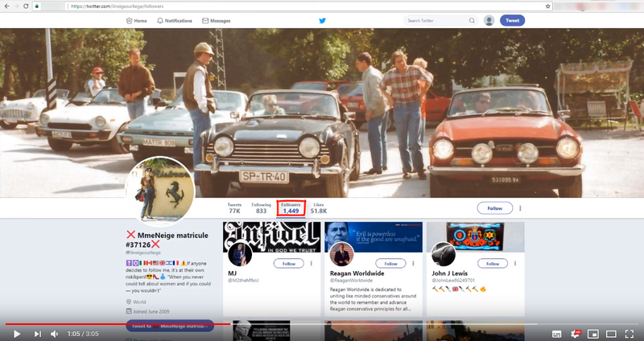644x341 pixels.
Task: Open Reagan Worldwide profile name link
Action: (x=357, y=273)
